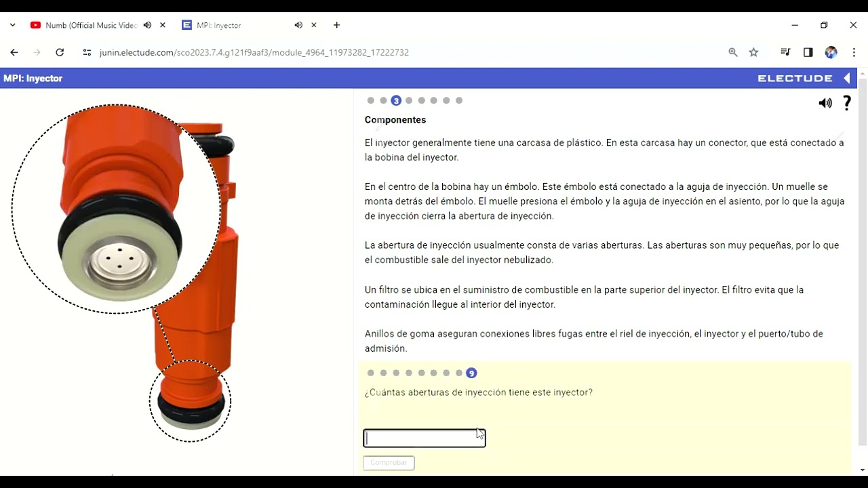Go back to the previous page
Viewport: 868px width, 488px height.
point(14,52)
